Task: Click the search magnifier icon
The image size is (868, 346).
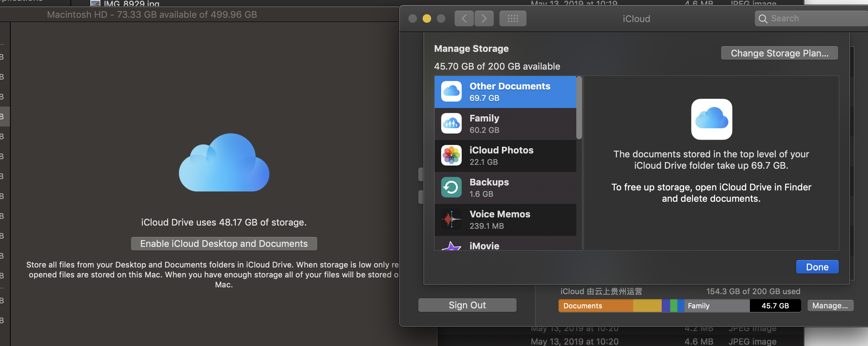Action: click(763, 19)
